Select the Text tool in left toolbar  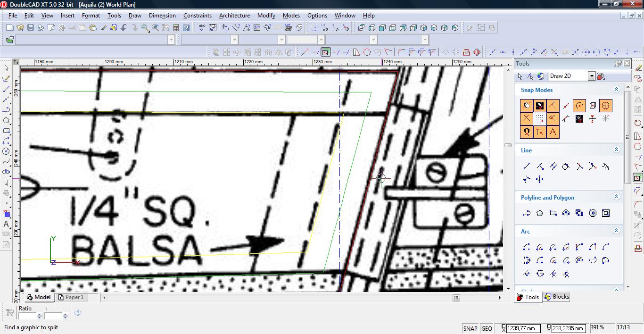tap(6, 224)
